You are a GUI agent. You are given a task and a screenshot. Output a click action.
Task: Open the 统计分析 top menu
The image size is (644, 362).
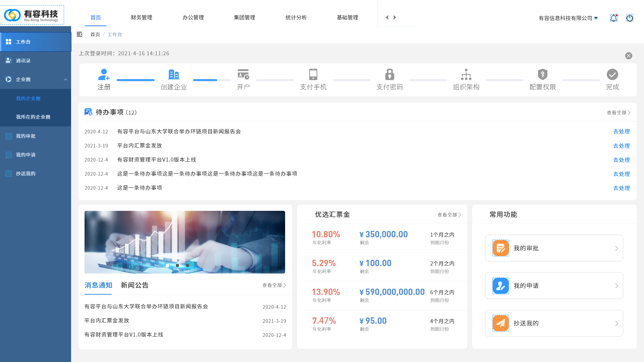tap(296, 17)
